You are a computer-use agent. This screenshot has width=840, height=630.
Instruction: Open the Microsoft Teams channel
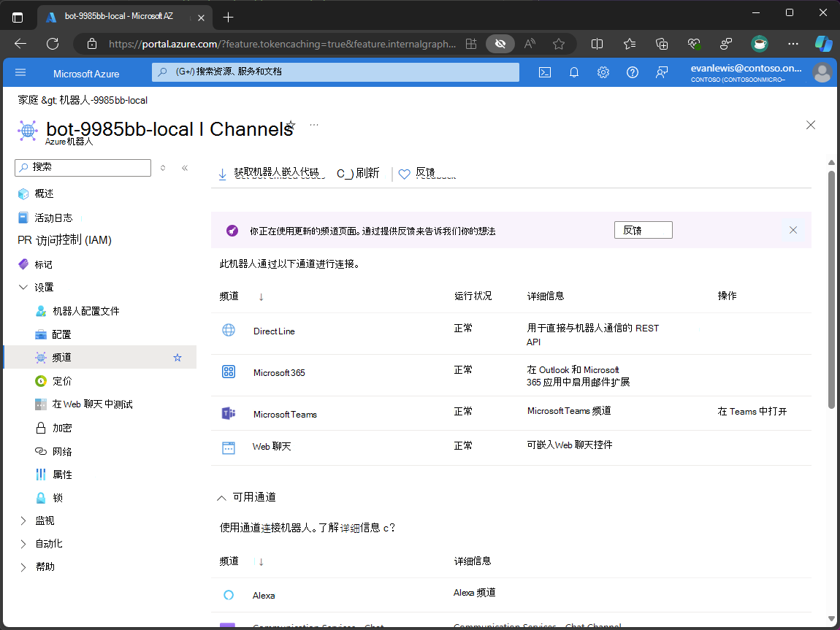285,415
